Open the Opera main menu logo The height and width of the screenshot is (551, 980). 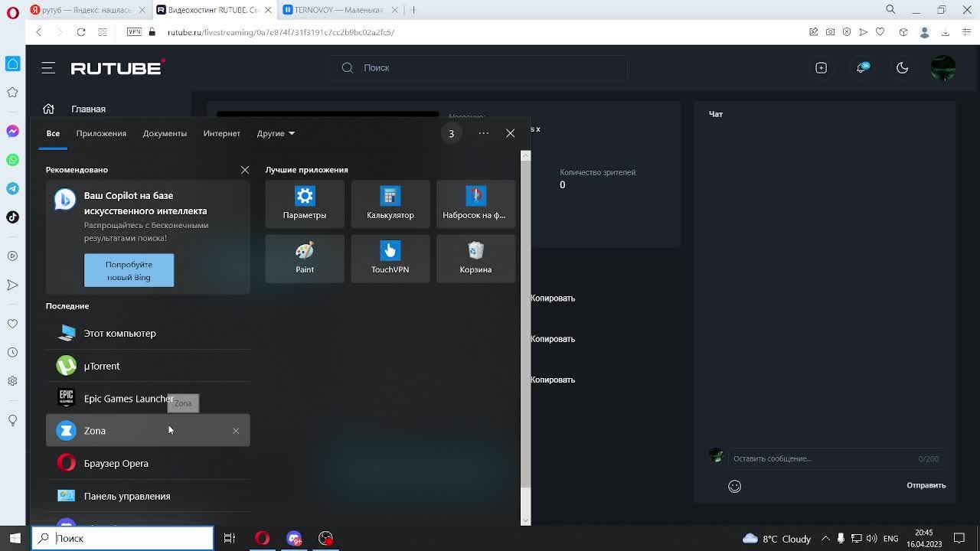point(13,12)
